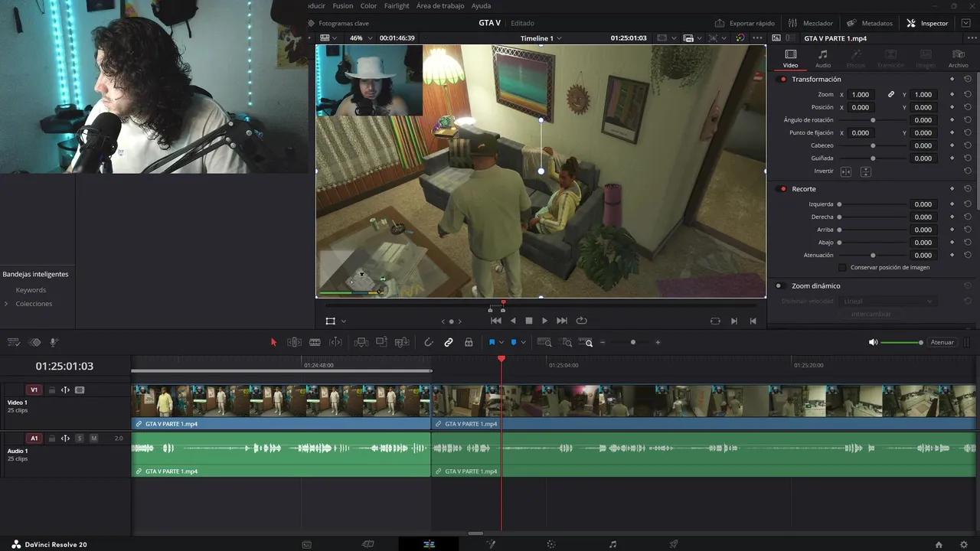Open the Área de trabajo menu
The width and height of the screenshot is (980, 551).
440,5
